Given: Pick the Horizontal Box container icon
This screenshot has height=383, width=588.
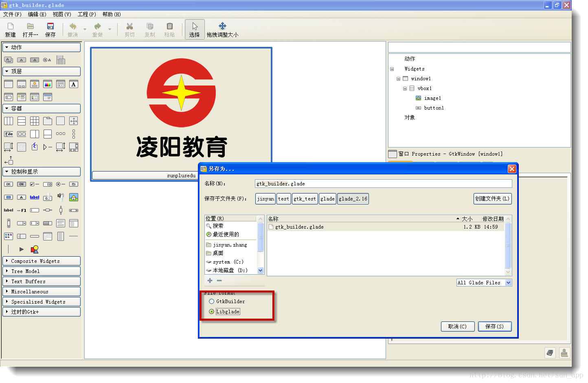Looking at the screenshot, I should click(9, 121).
